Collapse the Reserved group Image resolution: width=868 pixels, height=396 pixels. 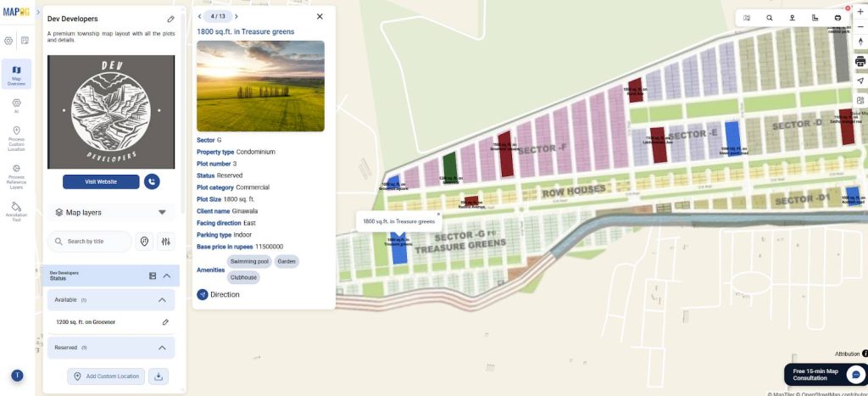[x=162, y=348]
